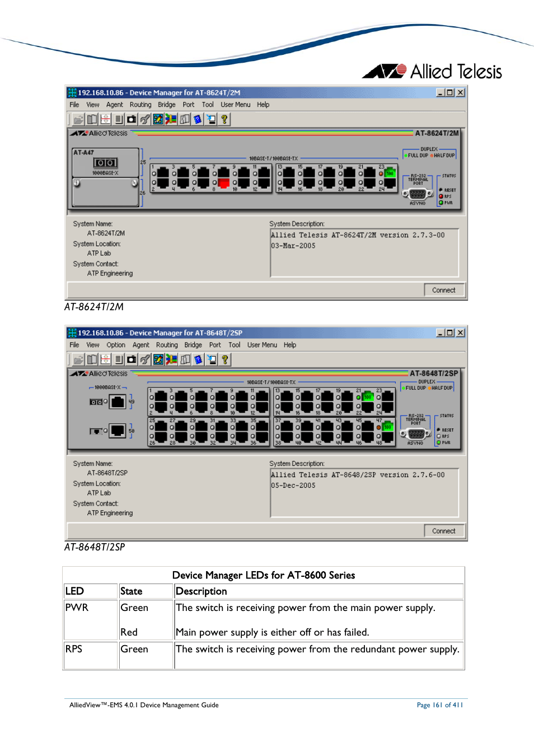Select the red port 8 on AT-8624T/2M
This screenshot has width=534, height=756.
point(223,183)
